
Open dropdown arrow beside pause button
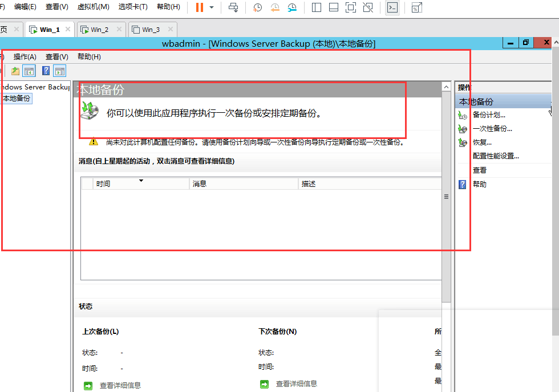212,7
